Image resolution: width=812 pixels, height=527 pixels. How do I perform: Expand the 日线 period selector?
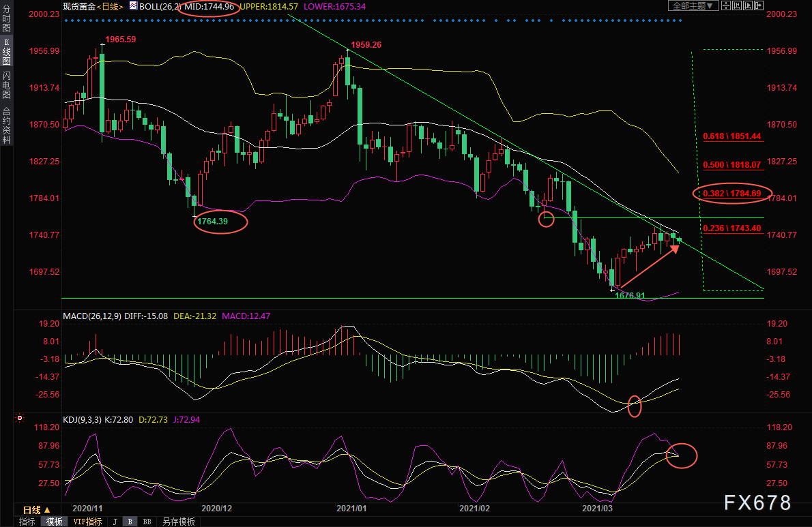point(37,510)
